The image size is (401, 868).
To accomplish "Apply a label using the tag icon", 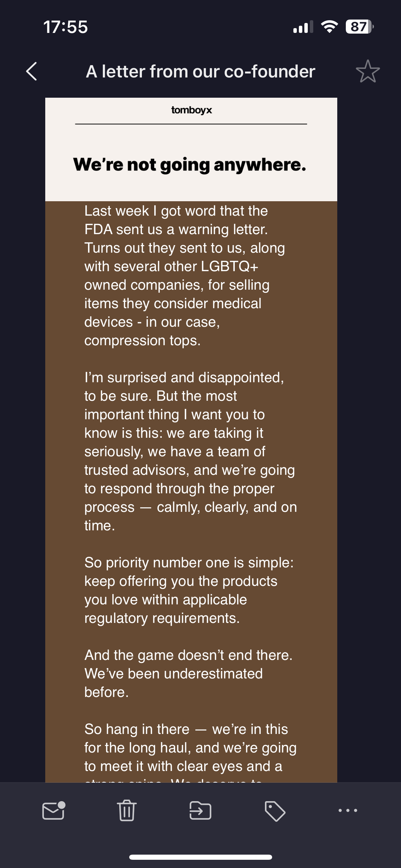I will pos(275,811).
